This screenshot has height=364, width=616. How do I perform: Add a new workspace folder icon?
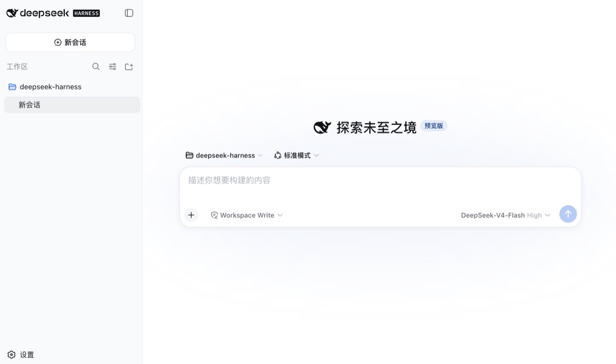click(x=129, y=67)
